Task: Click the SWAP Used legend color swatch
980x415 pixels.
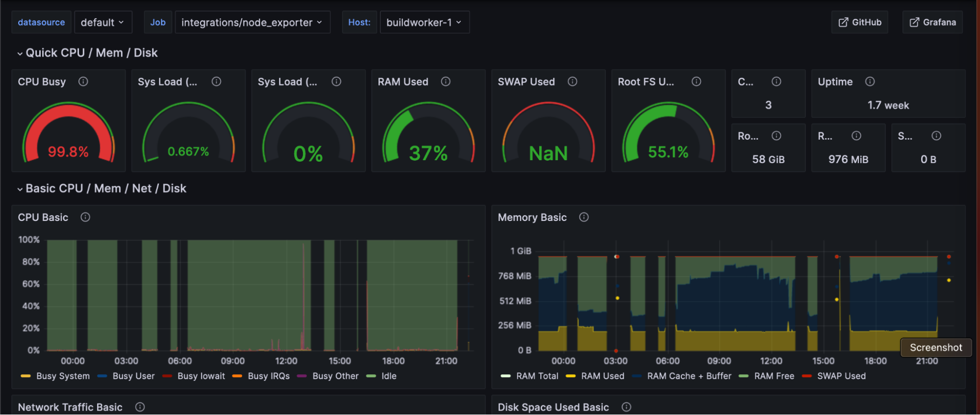Action: (806, 376)
